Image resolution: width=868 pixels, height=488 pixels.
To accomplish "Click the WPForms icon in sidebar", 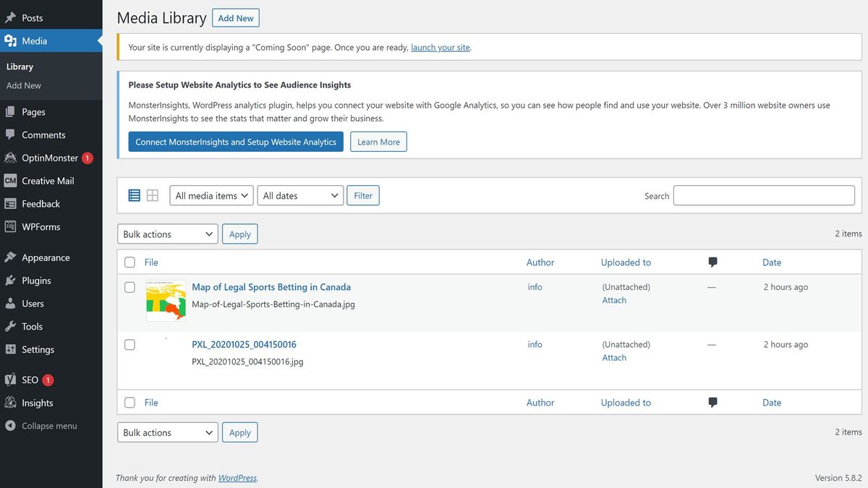I will 10,227.
